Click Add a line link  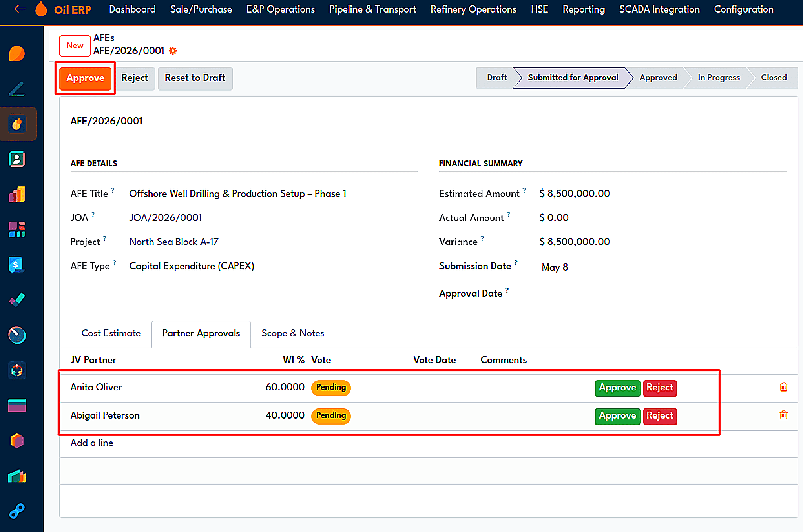click(92, 443)
